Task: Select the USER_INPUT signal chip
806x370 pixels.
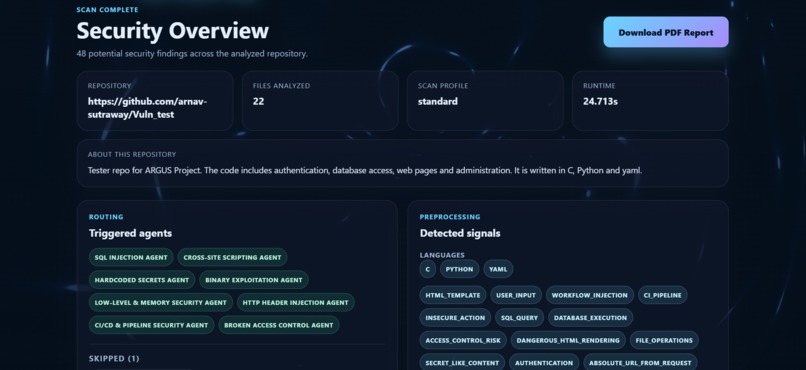Action: click(x=516, y=295)
